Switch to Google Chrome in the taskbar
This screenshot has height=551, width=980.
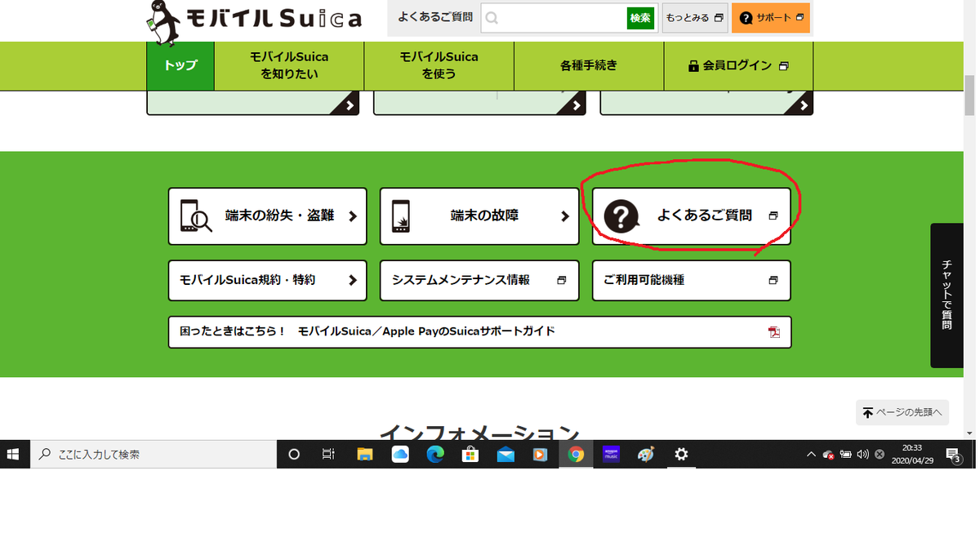(x=577, y=455)
